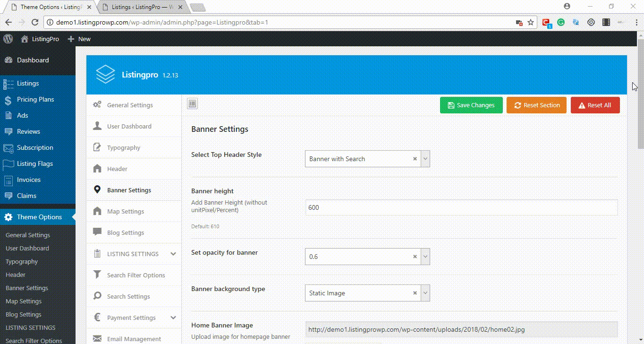Open Map Settings section
This screenshot has width=644, height=344.
[x=134, y=211]
